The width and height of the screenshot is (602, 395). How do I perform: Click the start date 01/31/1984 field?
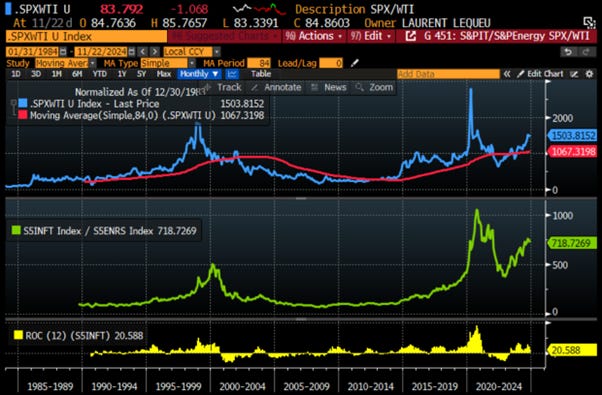33,51
